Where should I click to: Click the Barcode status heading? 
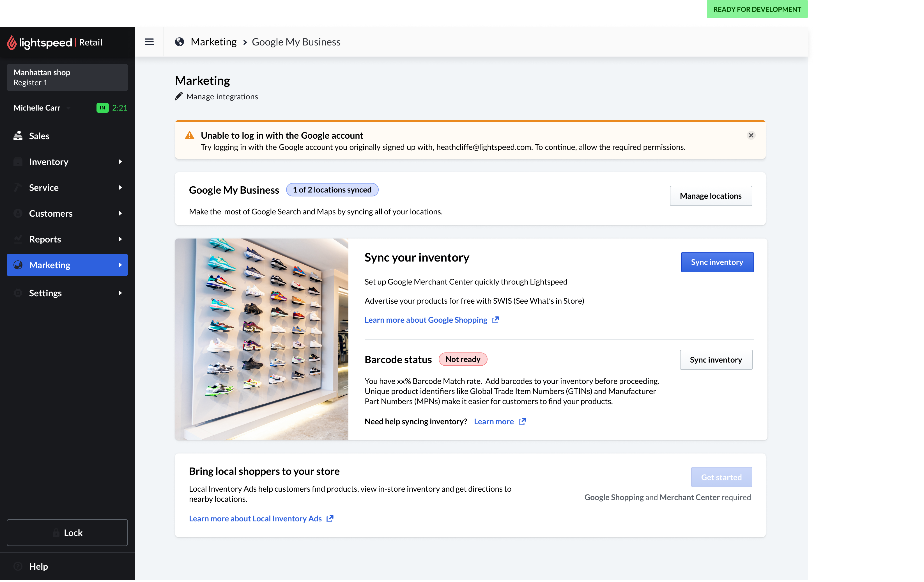(398, 360)
